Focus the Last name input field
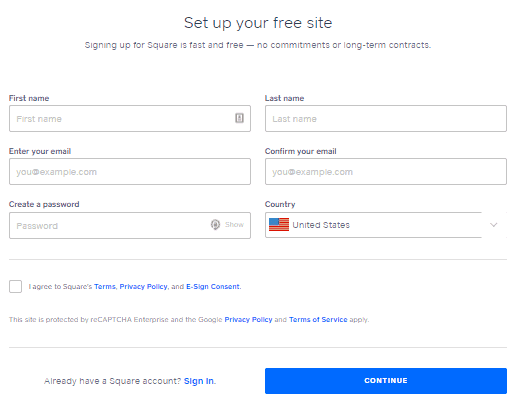This screenshot has height=414, width=517. (x=386, y=119)
